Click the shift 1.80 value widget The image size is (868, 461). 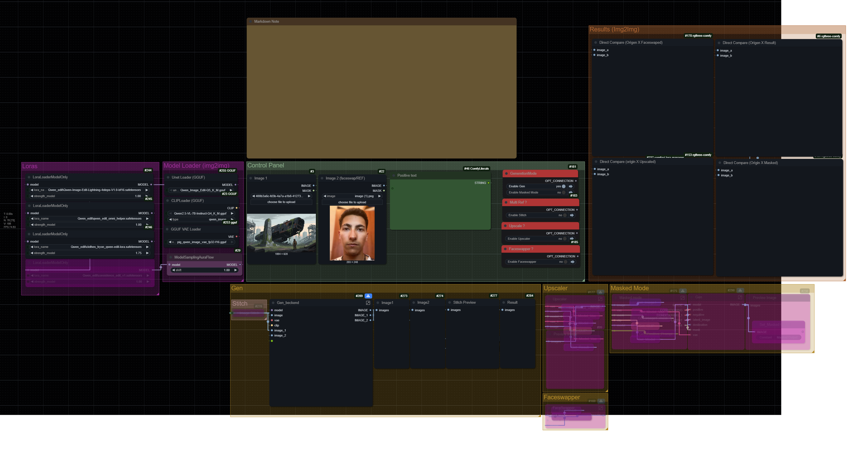tap(205, 270)
